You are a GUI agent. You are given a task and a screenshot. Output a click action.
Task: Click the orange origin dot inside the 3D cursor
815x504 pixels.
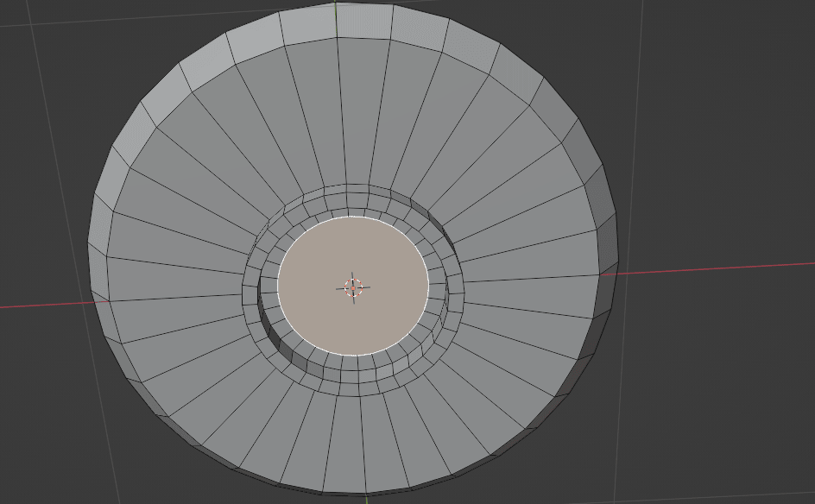(353, 287)
